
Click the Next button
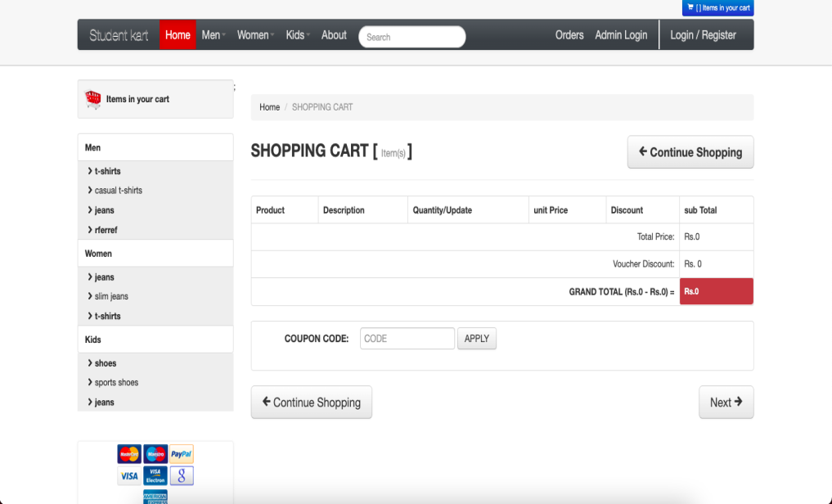[726, 403]
